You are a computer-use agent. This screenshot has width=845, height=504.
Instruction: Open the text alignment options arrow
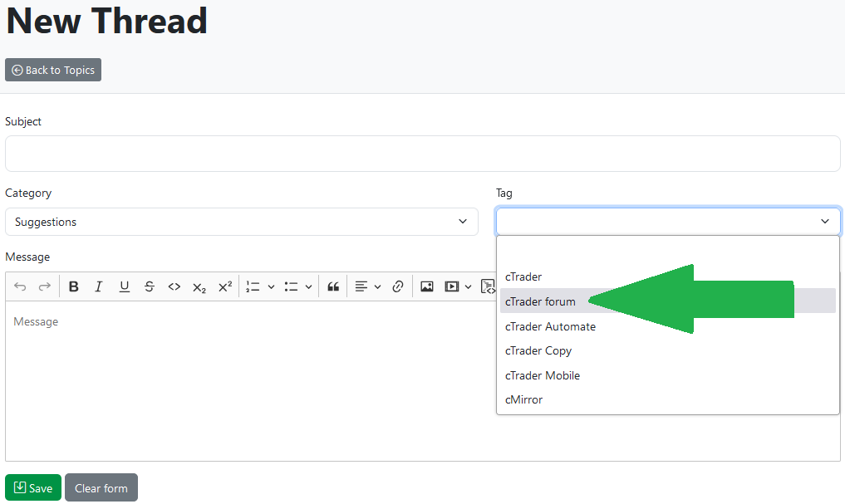(x=377, y=287)
